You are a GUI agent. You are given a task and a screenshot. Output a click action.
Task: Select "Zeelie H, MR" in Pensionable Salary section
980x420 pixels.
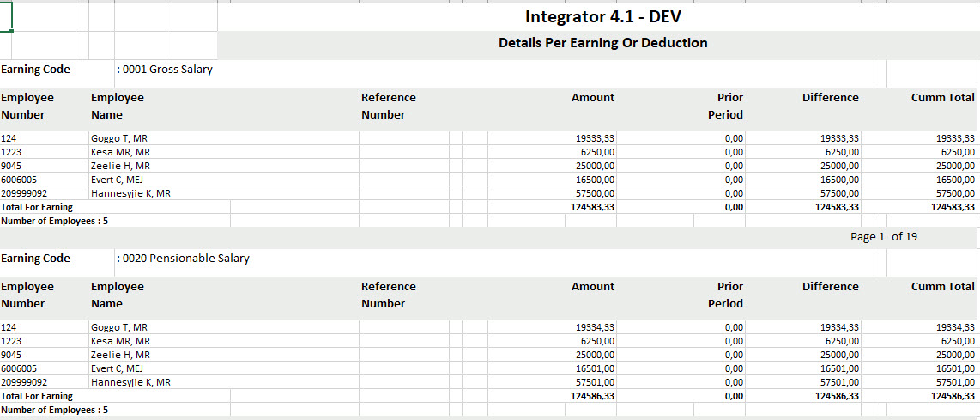[121, 355]
